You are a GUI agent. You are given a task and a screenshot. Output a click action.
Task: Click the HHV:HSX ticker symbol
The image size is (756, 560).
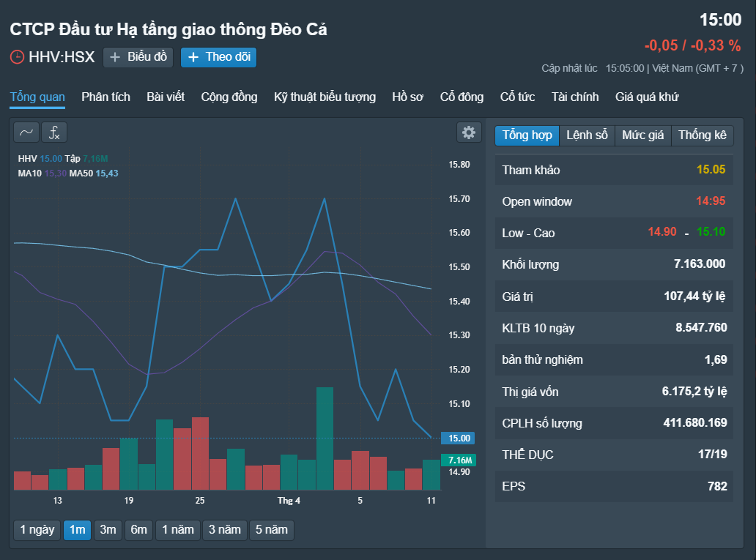(62, 57)
